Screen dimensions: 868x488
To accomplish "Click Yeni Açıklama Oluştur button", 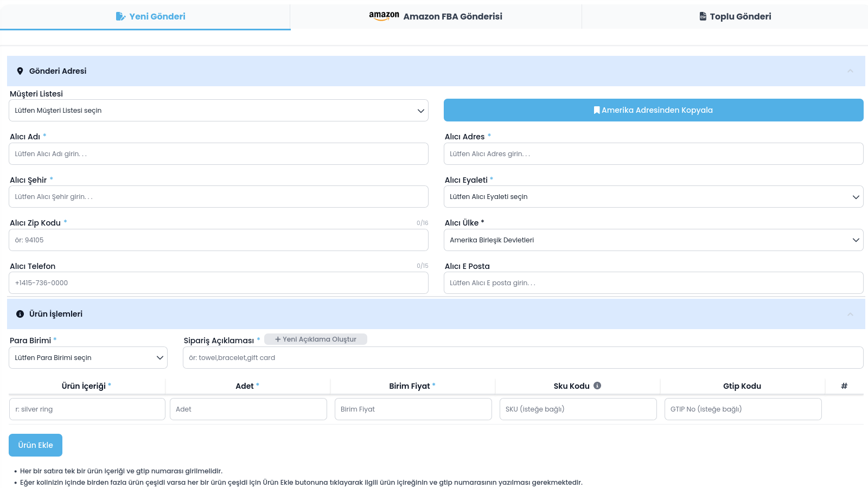I will [x=315, y=339].
